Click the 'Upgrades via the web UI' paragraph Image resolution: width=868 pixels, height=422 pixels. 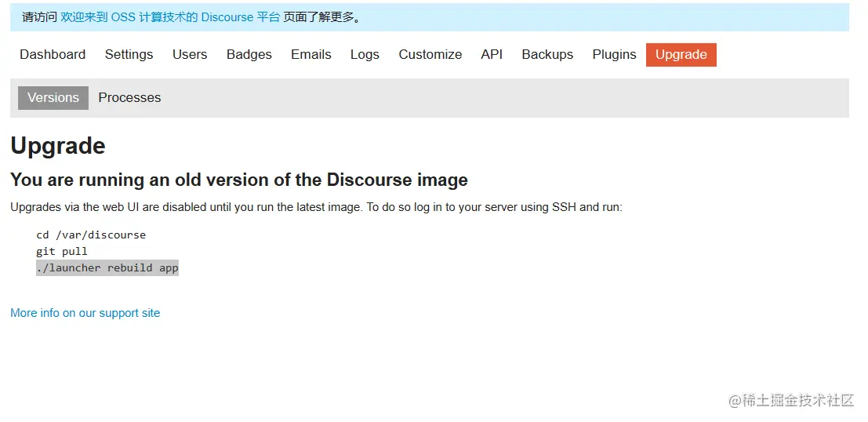317,208
